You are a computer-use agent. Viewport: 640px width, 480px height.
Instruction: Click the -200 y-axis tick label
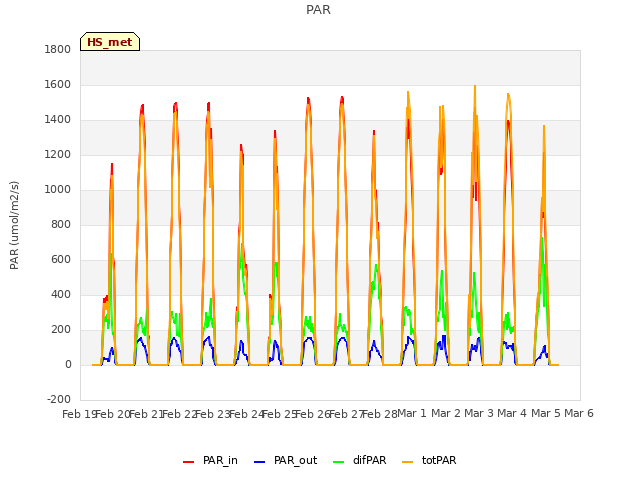pos(59,399)
